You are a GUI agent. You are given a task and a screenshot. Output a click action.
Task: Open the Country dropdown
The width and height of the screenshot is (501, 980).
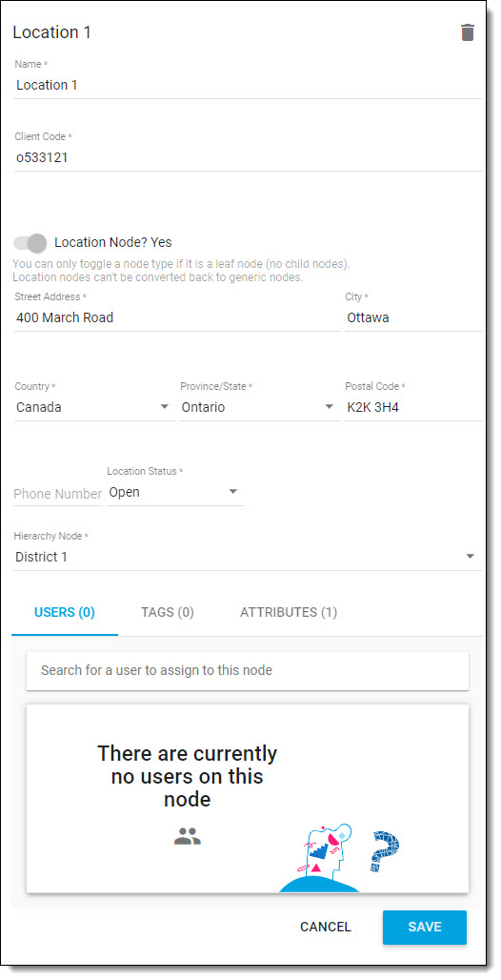(x=93, y=407)
